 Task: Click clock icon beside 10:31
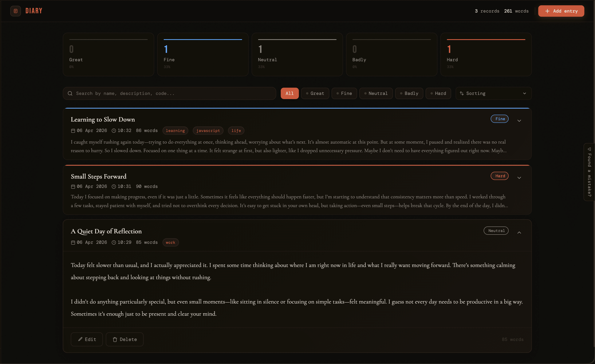114,187
